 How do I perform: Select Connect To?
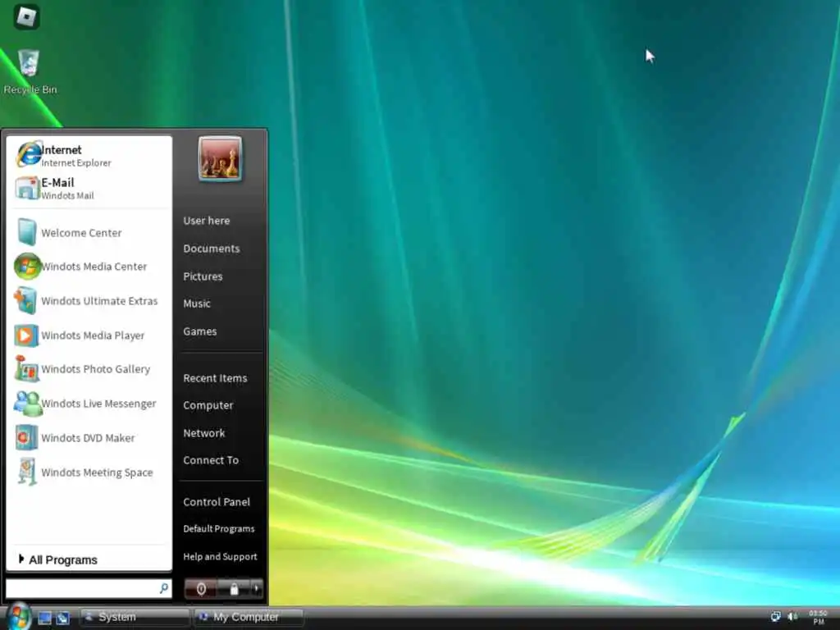coord(211,460)
